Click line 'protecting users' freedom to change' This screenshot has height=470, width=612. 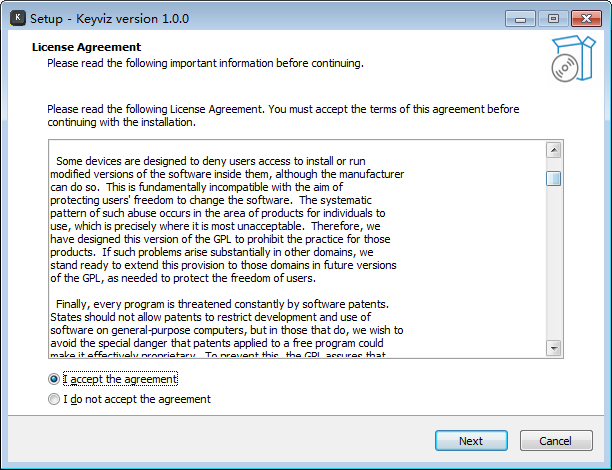210,200
